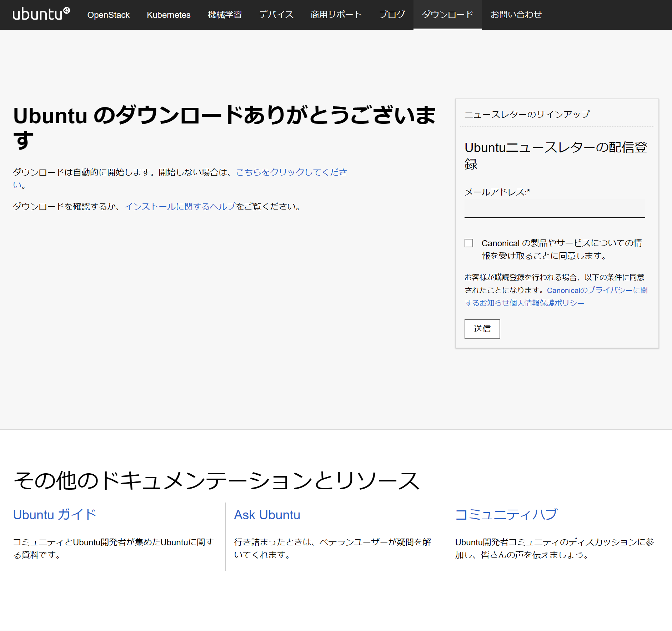This screenshot has width=672, height=631.
Task: Click the description text under Ubuntu ガイド
Action: (113, 549)
